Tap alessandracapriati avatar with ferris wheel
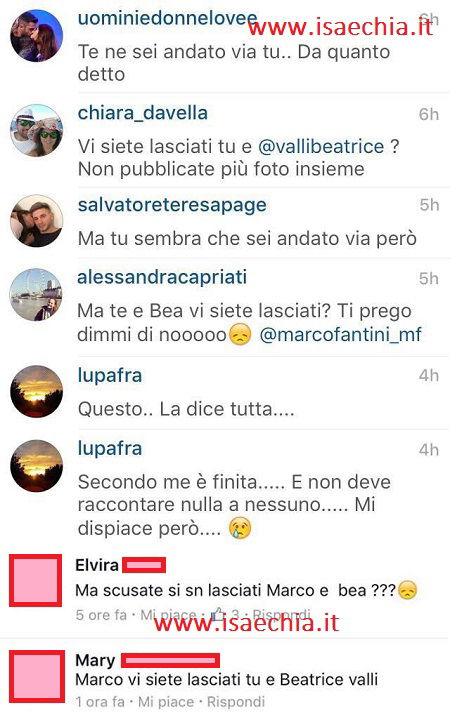This screenshot has width=450, height=719. click(36, 294)
